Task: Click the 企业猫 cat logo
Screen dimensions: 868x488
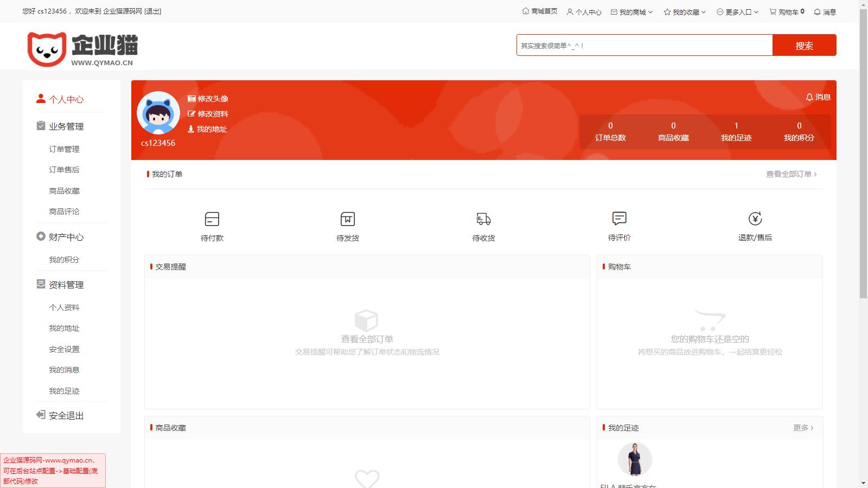Action: [x=82, y=49]
